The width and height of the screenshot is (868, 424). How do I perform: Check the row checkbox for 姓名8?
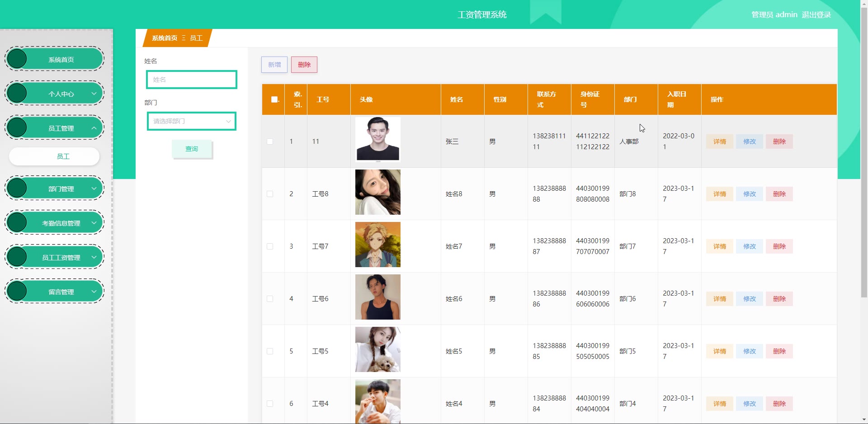(270, 194)
